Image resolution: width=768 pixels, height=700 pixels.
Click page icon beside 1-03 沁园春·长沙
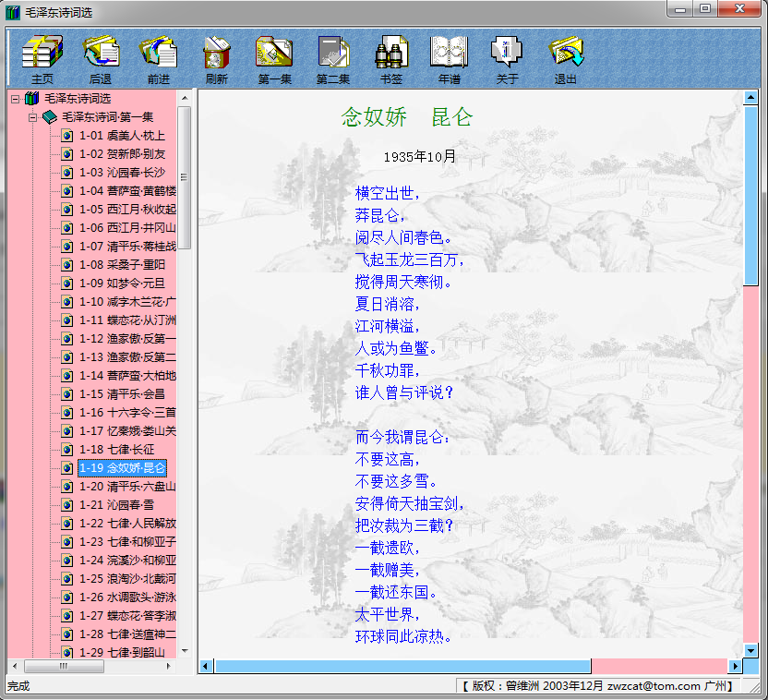click(67, 173)
